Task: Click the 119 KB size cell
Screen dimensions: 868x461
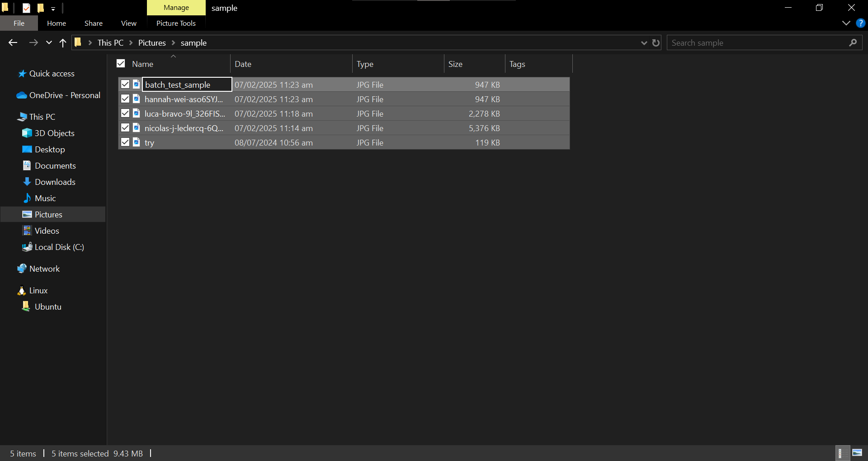Action: click(x=487, y=142)
